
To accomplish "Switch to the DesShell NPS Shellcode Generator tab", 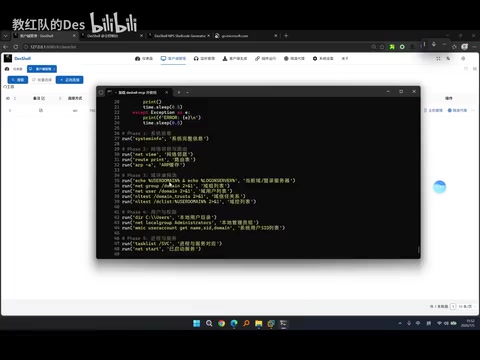I will [x=179, y=36].
